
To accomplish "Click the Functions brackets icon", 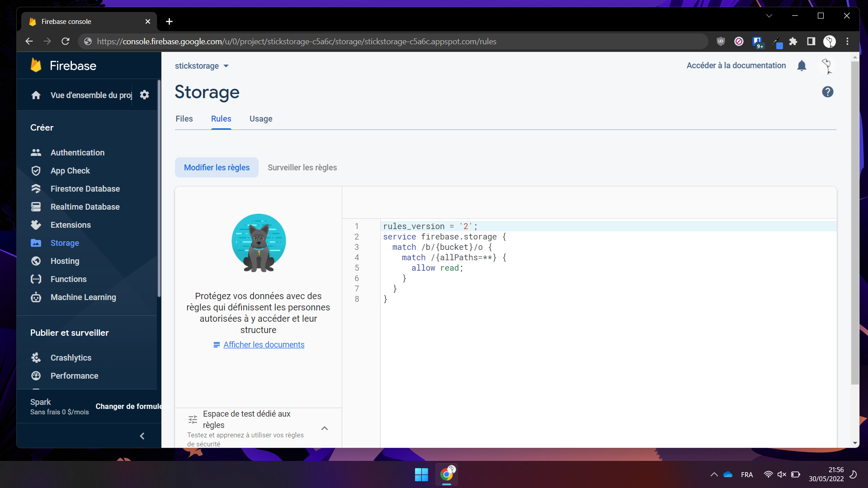I will pos(36,279).
